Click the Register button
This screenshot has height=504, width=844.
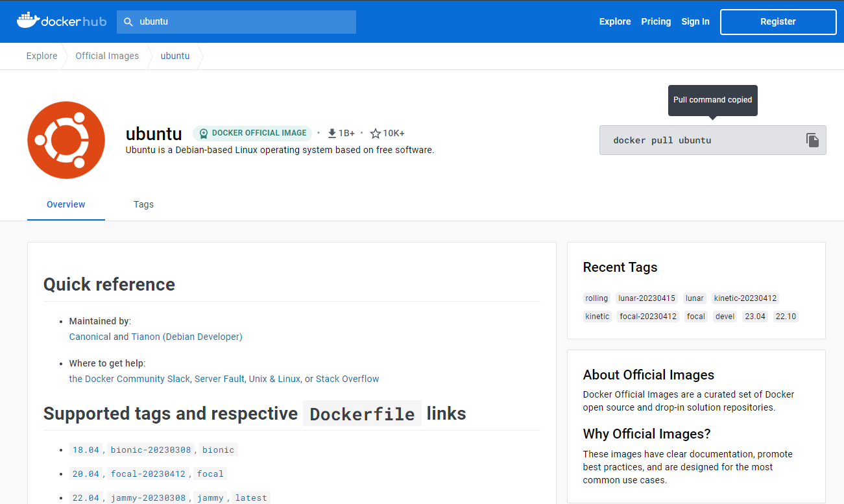(x=778, y=21)
